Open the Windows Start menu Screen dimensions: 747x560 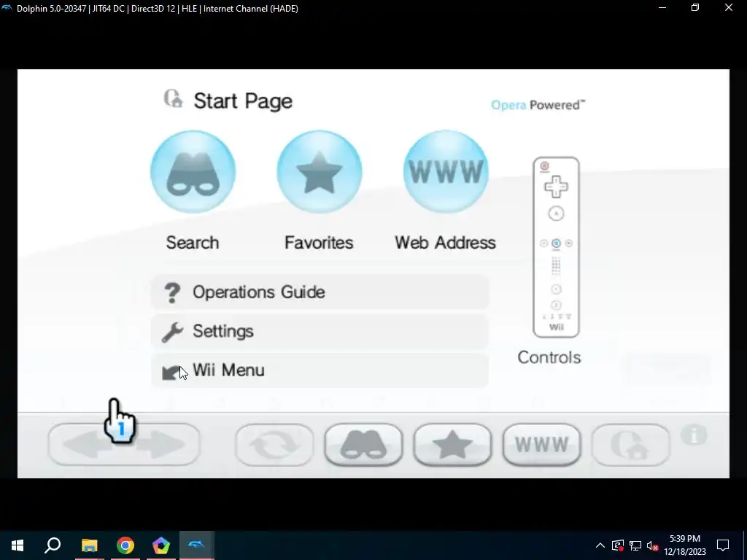coord(18,545)
